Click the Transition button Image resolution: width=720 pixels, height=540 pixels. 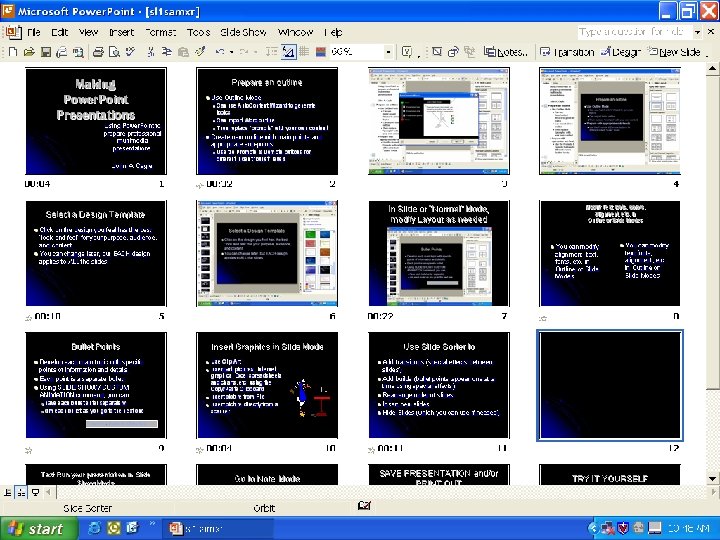[567, 52]
